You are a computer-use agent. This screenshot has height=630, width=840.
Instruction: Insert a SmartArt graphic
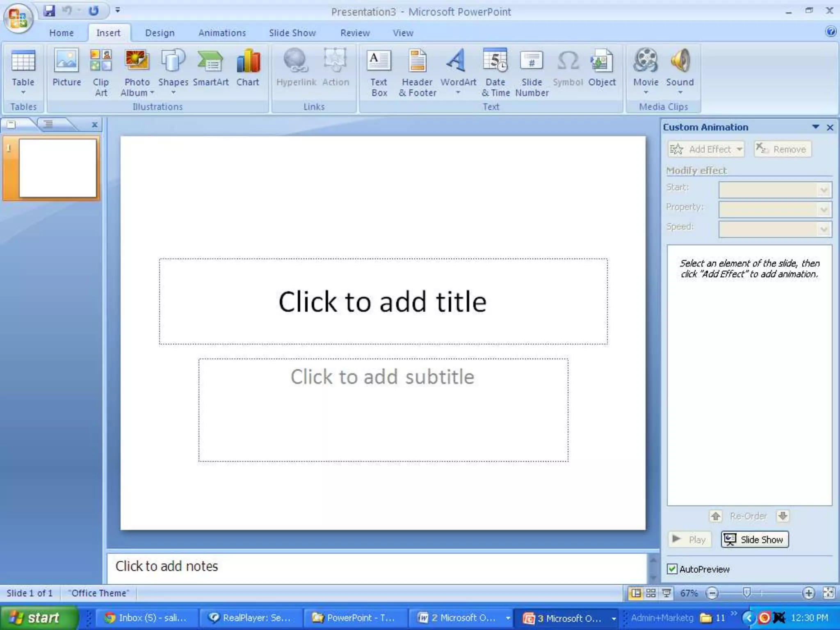coord(210,71)
